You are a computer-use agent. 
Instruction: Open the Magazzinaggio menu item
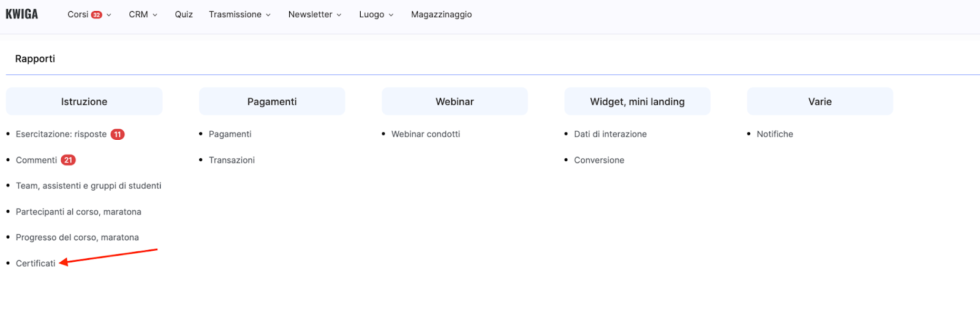click(441, 14)
